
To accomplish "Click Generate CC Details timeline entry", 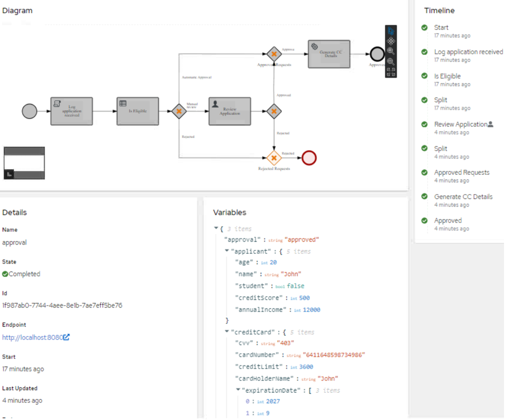I will 463,197.
